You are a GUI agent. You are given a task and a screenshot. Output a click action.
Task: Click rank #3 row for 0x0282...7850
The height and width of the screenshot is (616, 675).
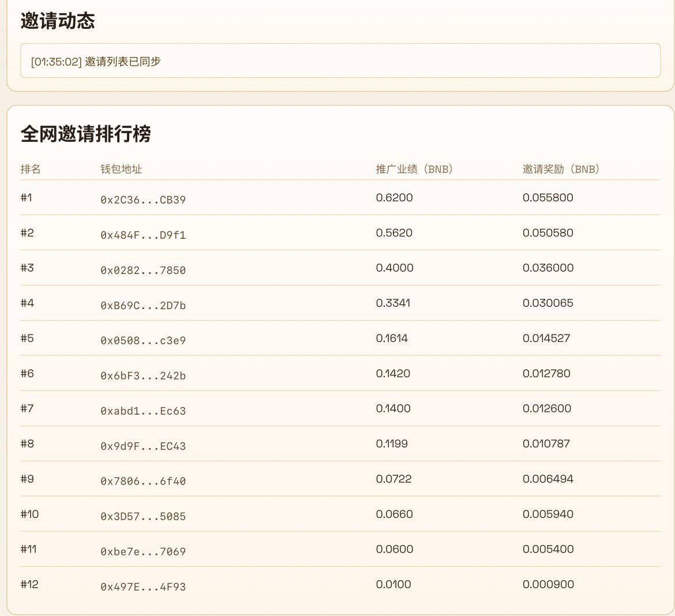[x=144, y=270]
